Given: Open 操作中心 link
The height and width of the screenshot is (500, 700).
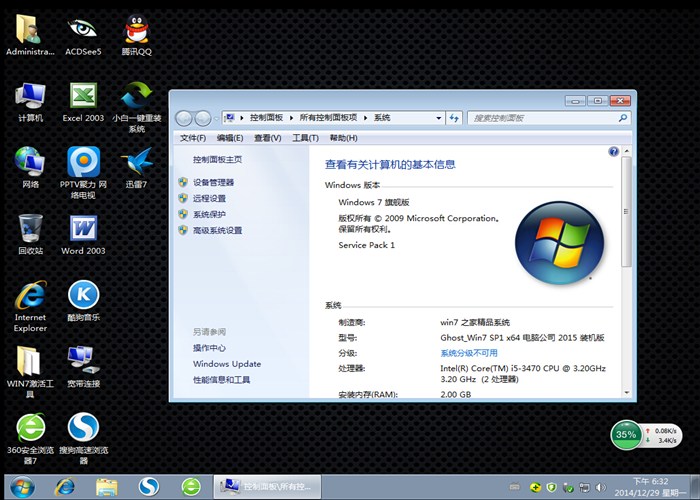Looking at the screenshot, I should [209, 348].
